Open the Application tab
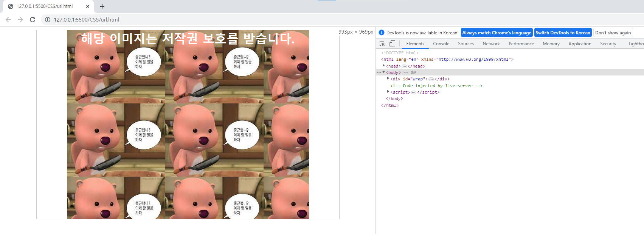This screenshot has height=234, width=644. 580,44
